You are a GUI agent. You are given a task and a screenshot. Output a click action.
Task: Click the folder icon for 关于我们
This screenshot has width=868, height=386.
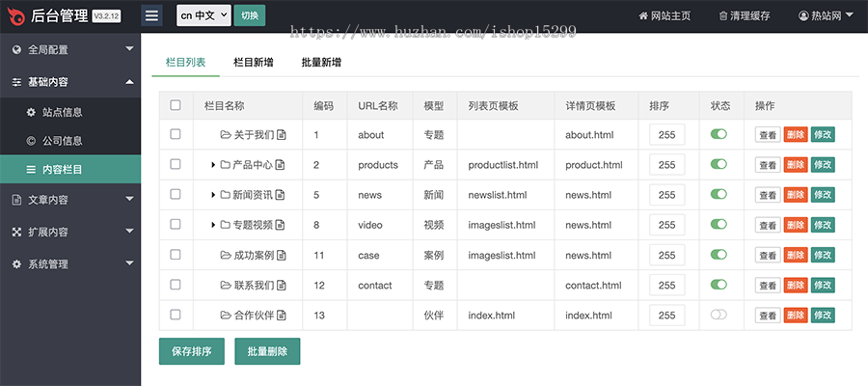coord(226,135)
